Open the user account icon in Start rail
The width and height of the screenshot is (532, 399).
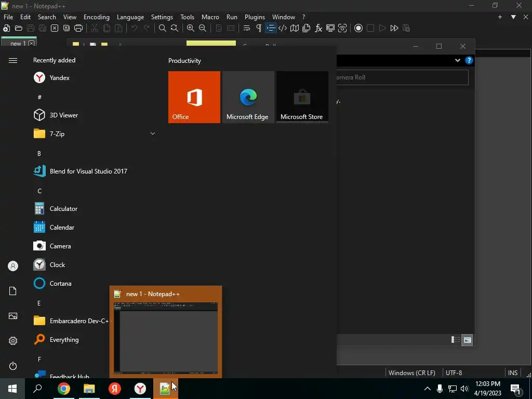click(x=13, y=266)
